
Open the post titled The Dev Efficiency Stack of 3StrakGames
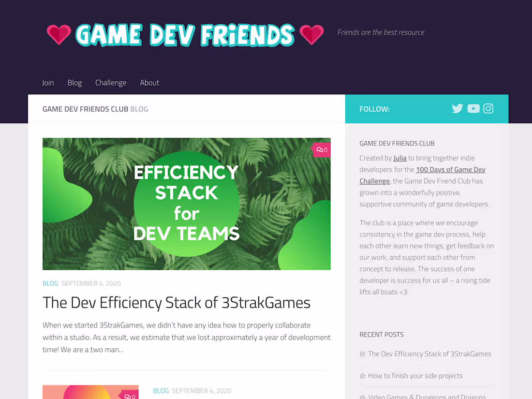[x=176, y=302]
